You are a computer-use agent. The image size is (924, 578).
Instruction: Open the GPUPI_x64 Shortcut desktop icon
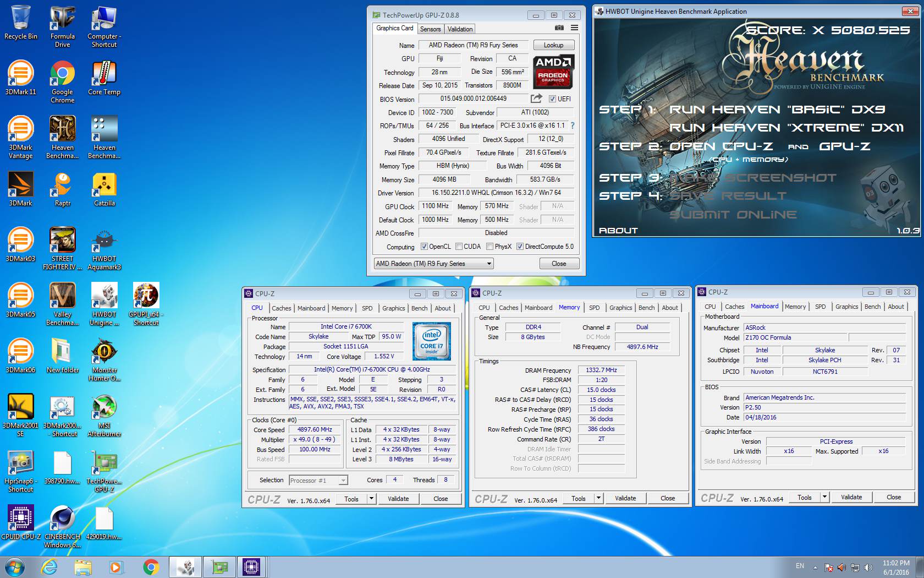[x=146, y=304]
